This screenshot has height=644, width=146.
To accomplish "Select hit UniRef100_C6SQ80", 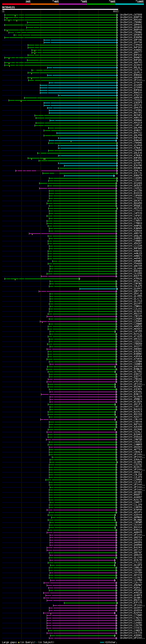I will (x=131, y=570).
